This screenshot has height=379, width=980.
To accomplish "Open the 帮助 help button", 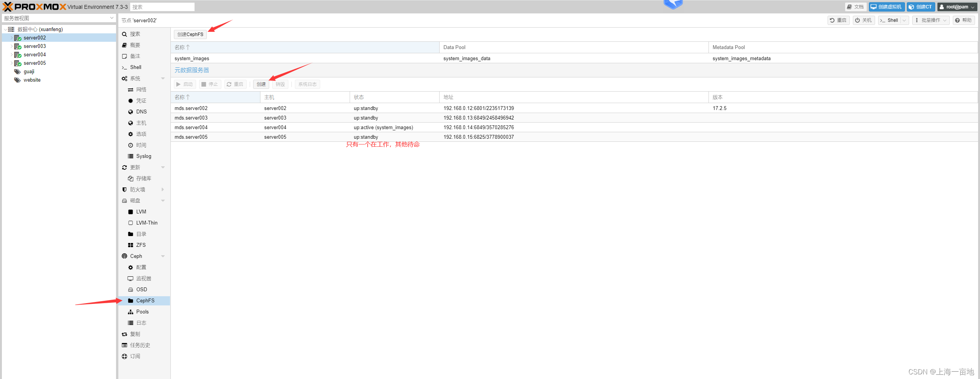I will [x=964, y=20].
